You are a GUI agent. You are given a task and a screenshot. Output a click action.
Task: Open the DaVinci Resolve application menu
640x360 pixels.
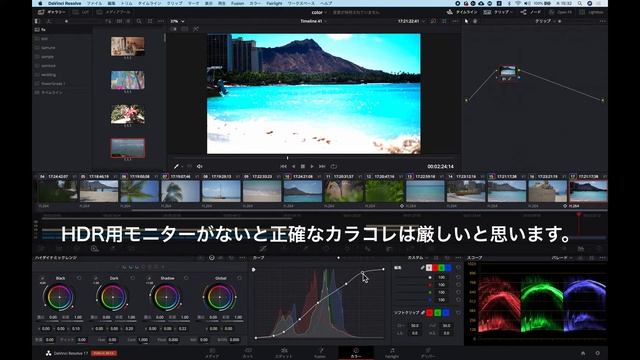pos(64,3)
